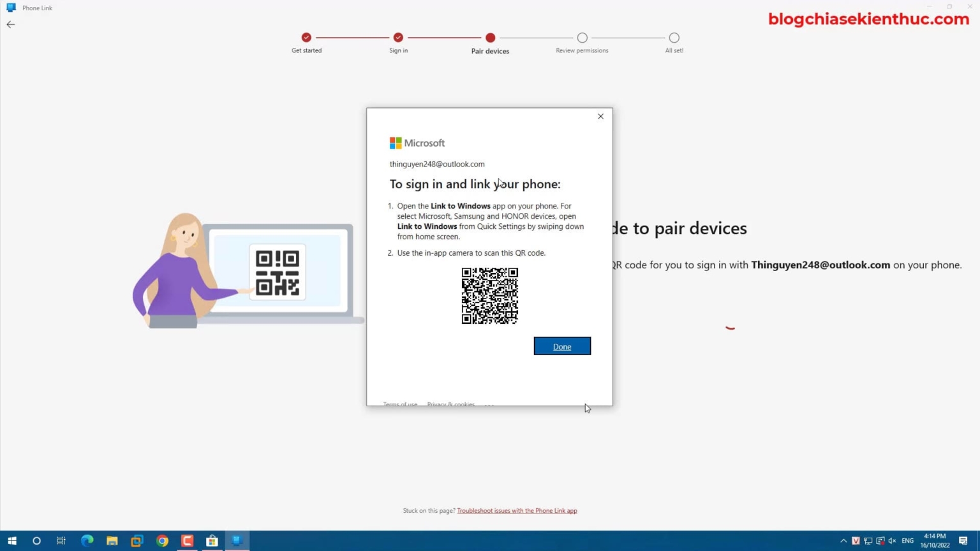Go back using the Phone Link back arrow
This screenshot has height=551, width=980.
pos(10,24)
